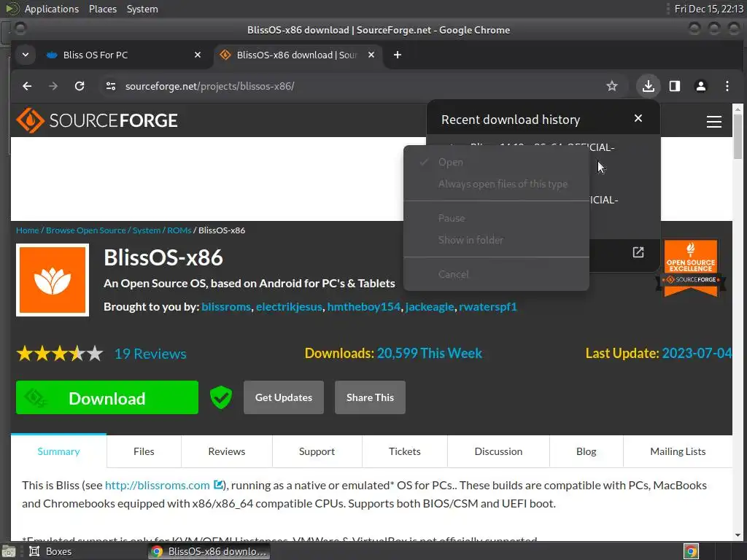The width and height of the screenshot is (747, 560).
Task: Click the ROMs breadcrumb link
Action: pos(179,230)
